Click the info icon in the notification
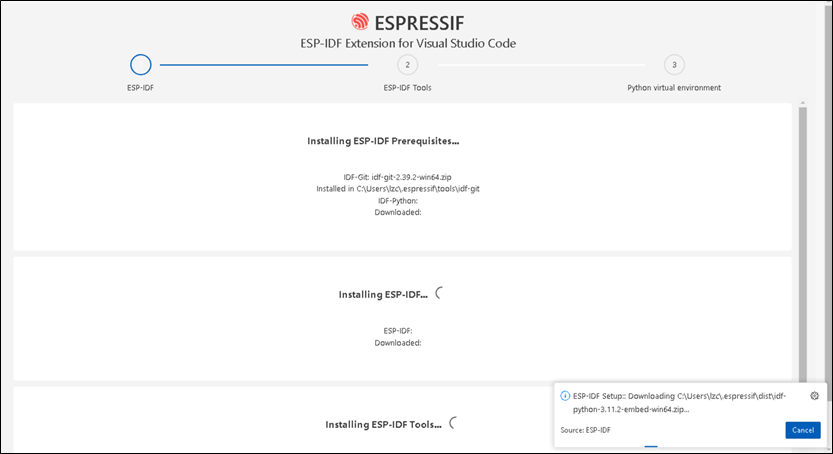The width and height of the screenshot is (833, 454). pos(566,395)
